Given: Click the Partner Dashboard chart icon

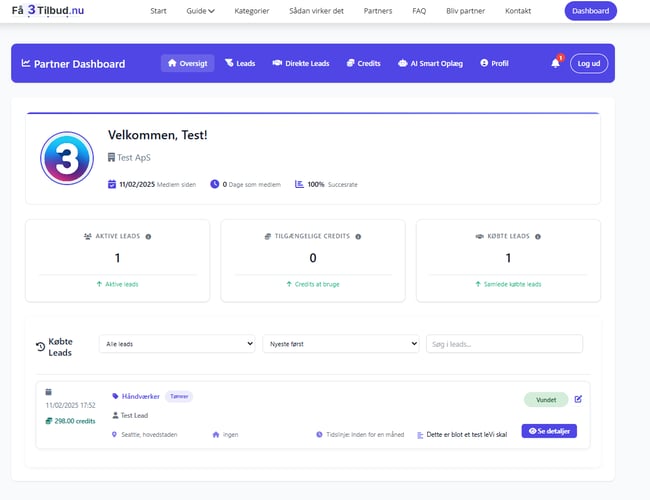Looking at the screenshot, I should (x=26, y=63).
